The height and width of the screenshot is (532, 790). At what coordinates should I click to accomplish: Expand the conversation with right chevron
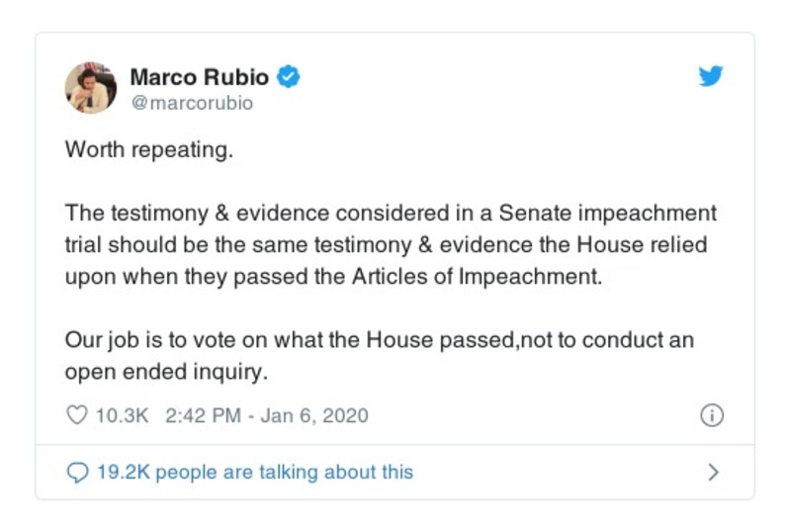coord(713,473)
